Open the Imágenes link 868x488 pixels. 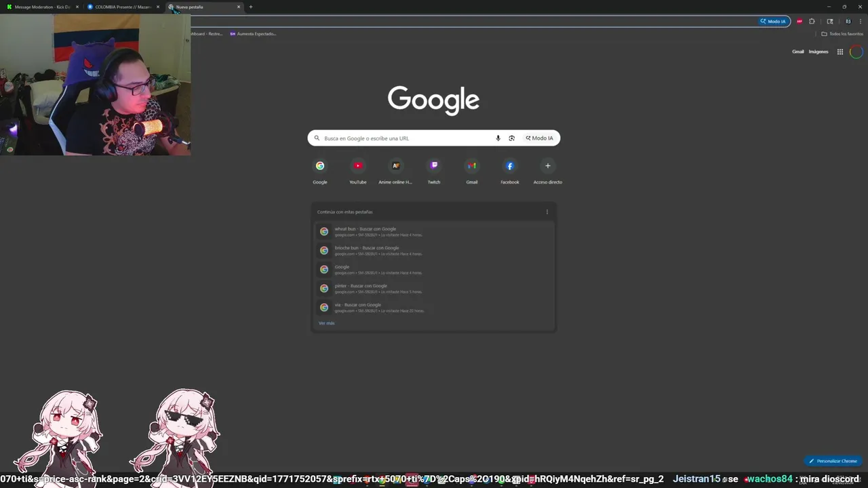(x=818, y=52)
